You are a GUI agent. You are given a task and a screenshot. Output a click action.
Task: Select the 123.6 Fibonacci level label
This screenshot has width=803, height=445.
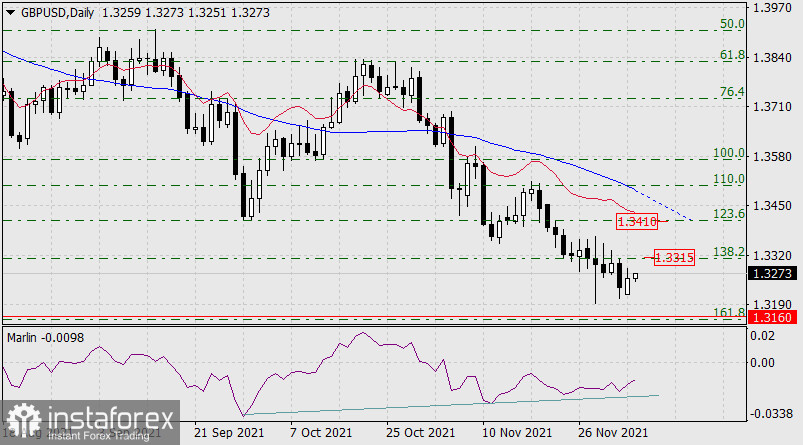pos(732,214)
